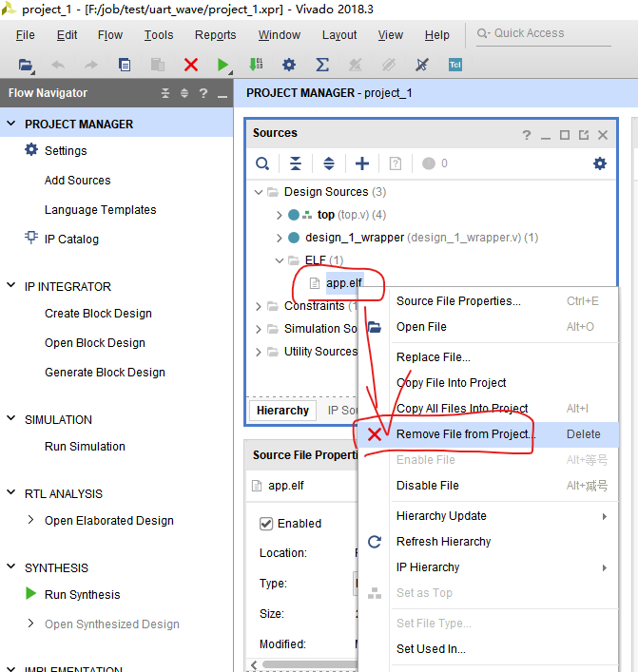The image size is (638, 672).
Task: Expand the Constraints folder node
Action: click(258, 306)
